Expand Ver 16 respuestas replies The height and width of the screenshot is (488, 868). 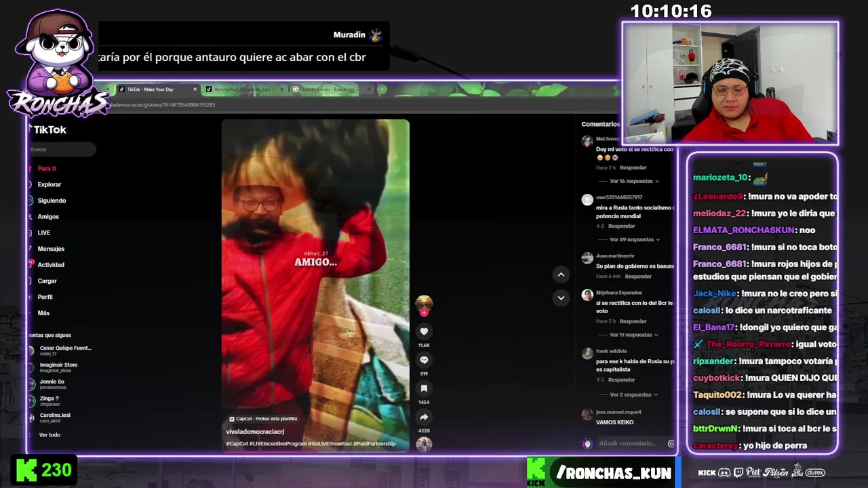click(x=635, y=181)
